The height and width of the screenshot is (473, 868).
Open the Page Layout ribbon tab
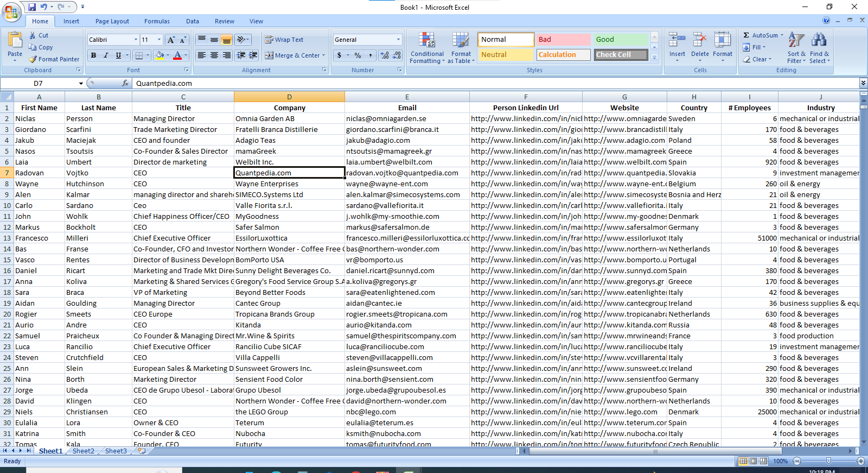112,21
